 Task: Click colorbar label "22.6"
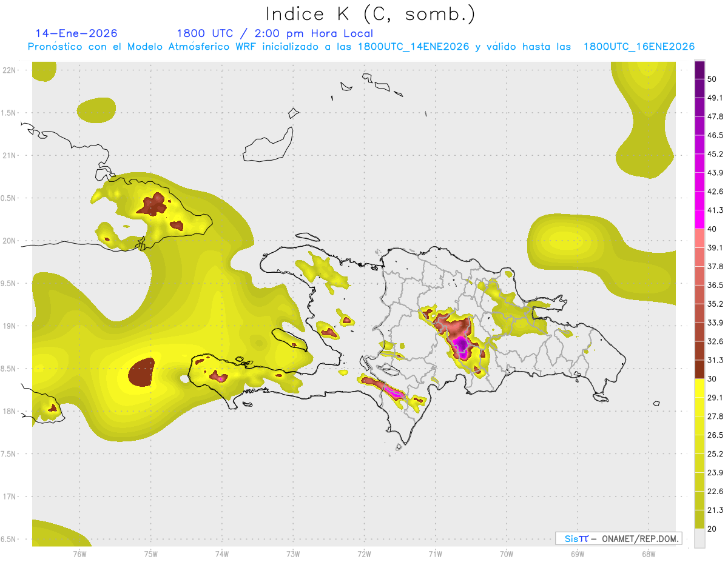point(715,492)
